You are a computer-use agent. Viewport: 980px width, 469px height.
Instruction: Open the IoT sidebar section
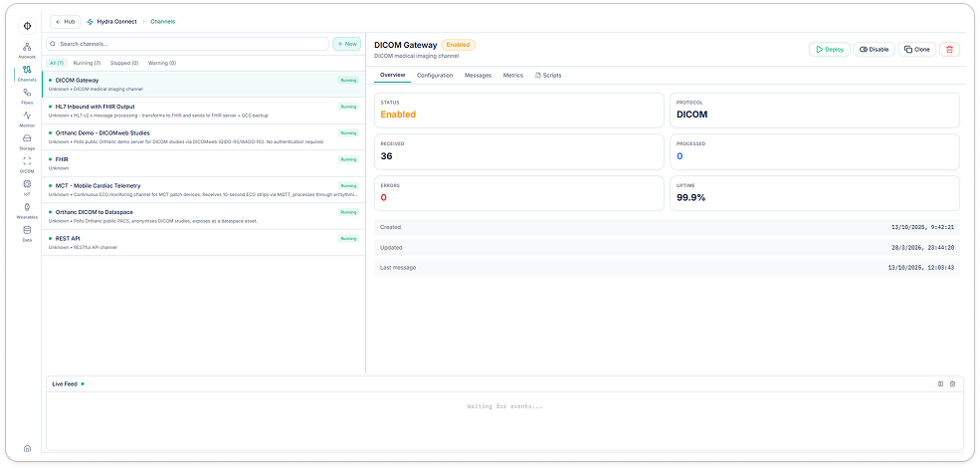[27, 187]
